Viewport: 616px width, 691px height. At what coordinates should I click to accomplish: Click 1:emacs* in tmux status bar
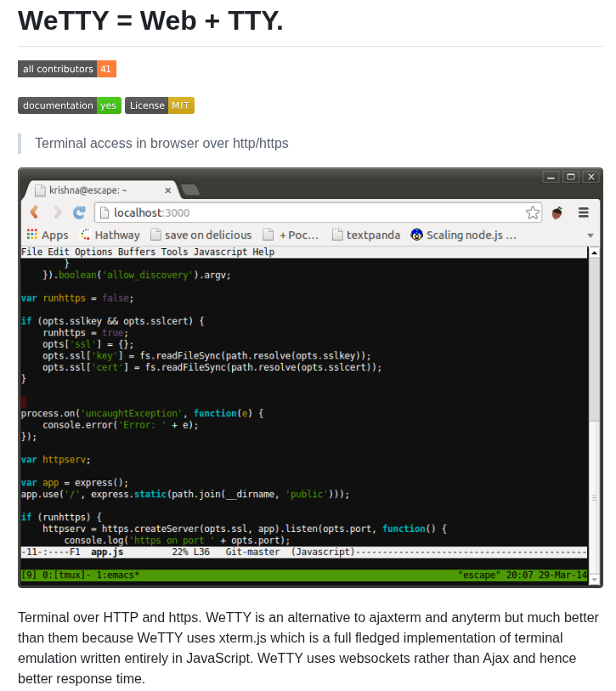(x=117, y=575)
